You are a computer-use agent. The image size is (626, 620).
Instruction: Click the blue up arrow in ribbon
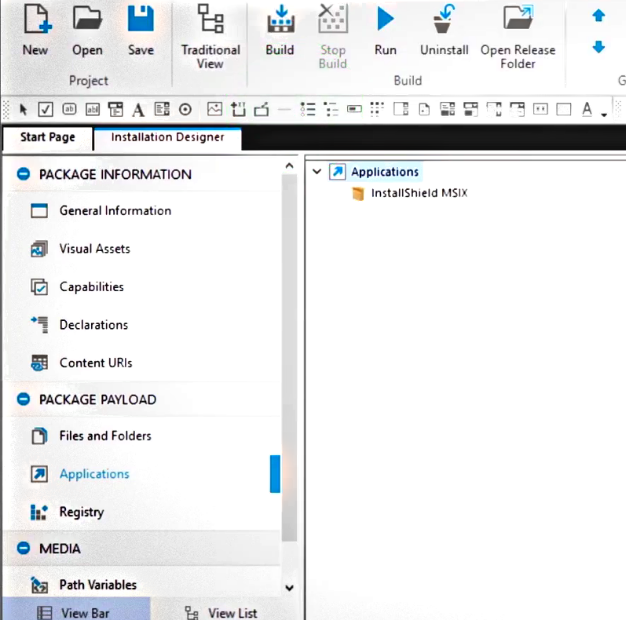(x=598, y=16)
